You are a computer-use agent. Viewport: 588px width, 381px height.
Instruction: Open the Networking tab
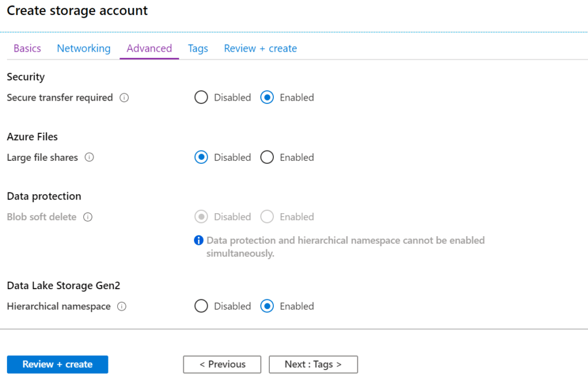(84, 48)
